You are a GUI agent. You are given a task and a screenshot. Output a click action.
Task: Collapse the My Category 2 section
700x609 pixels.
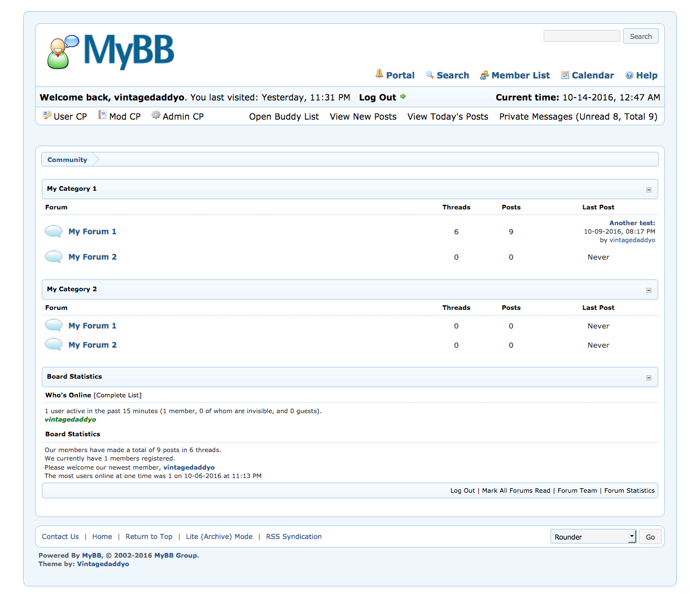[x=649, y=290]
